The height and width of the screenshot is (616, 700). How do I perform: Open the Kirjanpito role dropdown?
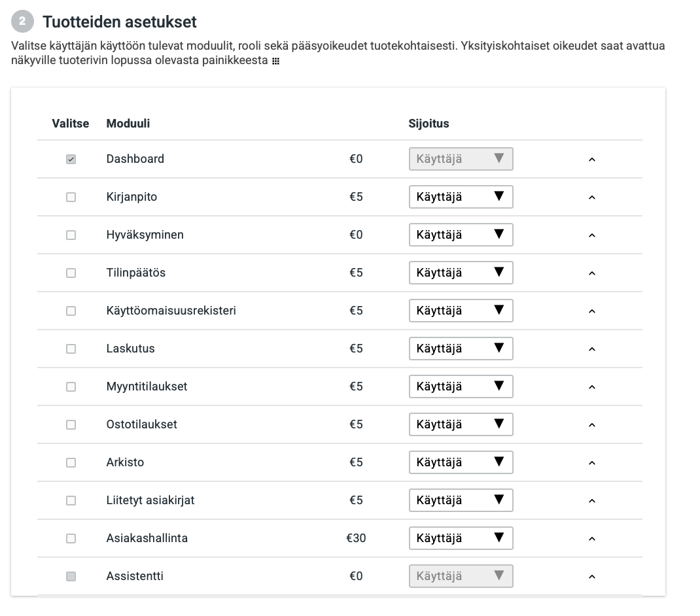click(461, 197)
